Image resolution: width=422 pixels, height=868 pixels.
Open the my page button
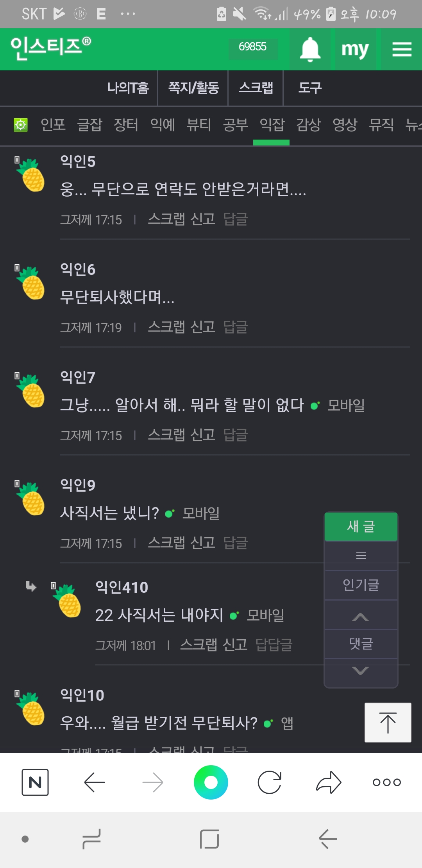point(355,49)
